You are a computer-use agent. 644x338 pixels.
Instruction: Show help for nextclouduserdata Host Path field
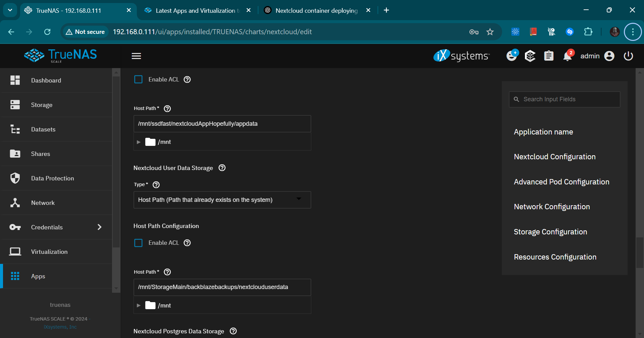(x=167, y=272)
